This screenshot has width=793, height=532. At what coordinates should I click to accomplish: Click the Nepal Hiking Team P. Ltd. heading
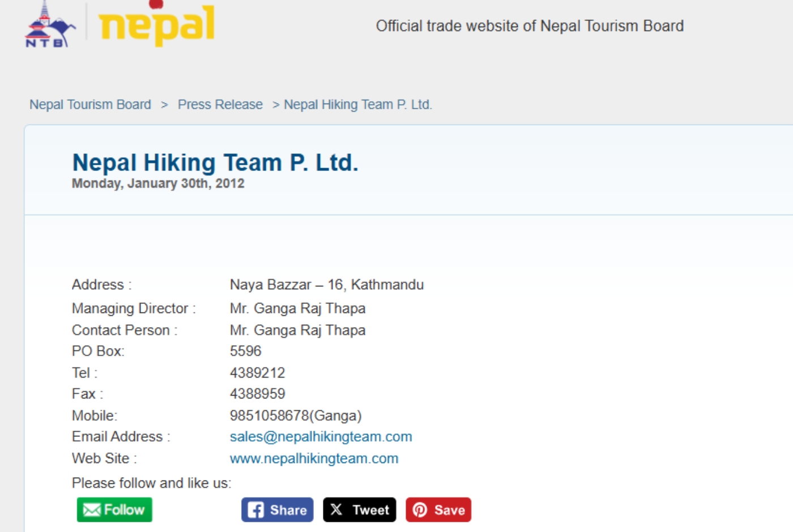(x=215, y=163)
